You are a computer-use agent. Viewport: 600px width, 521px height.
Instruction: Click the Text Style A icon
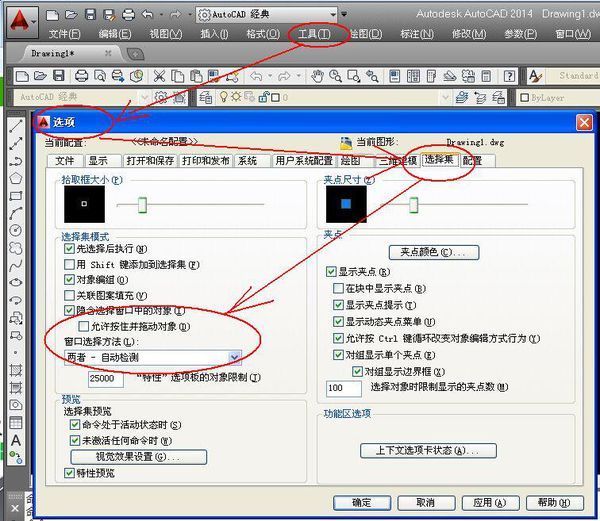(x=536, y=76)
